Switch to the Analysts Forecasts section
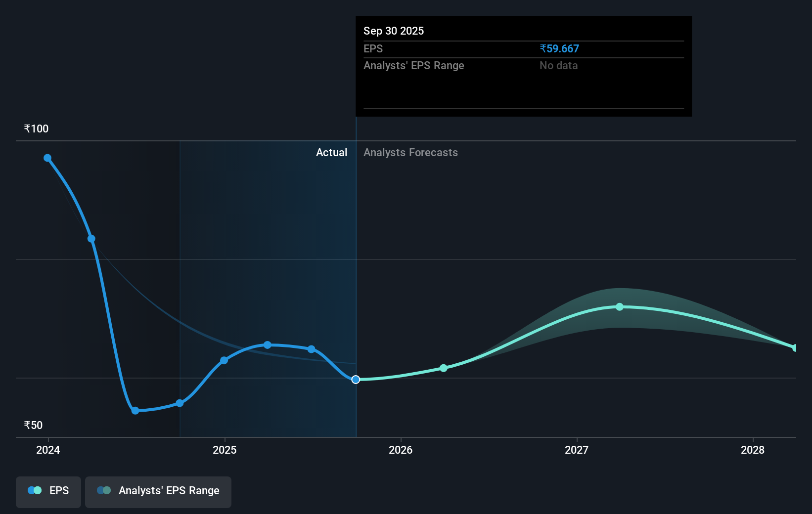The width and height of the screenshot is (812, 514). (x=410, y=152)
